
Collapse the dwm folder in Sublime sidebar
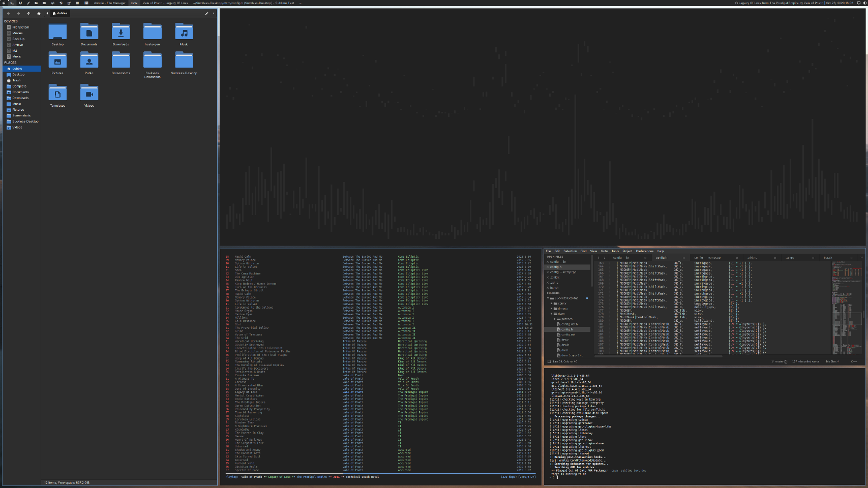pyautogui.click(x=552, y=314)
